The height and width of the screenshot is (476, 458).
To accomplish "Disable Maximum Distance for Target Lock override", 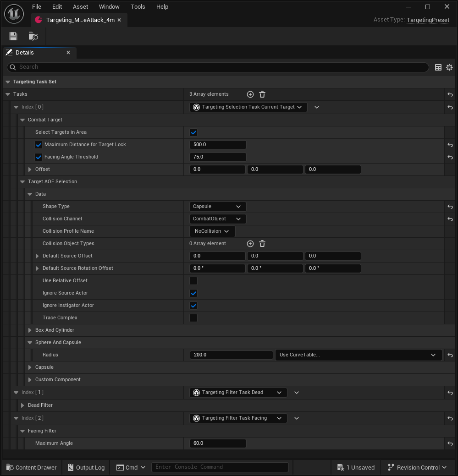I will (39, 145).
